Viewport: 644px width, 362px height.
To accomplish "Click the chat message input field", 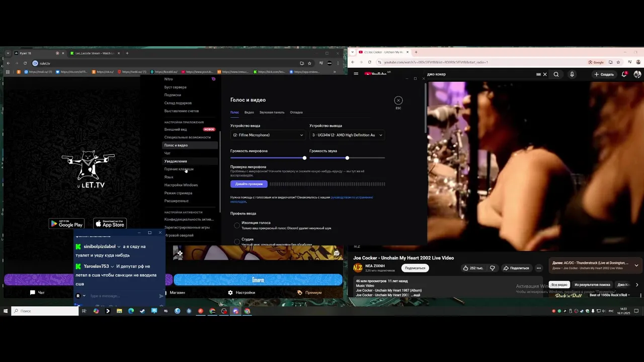I will coord(122,296).
